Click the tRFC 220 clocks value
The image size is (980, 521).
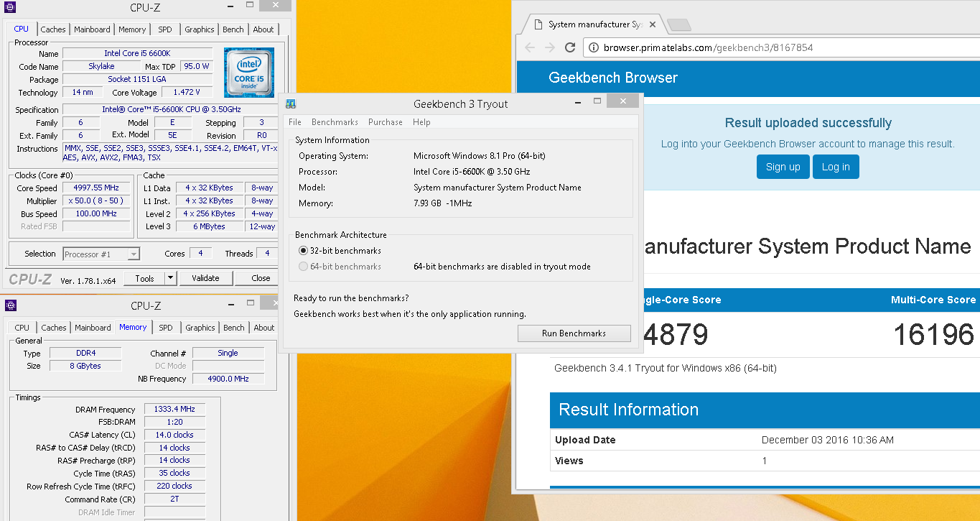[174, 487]
